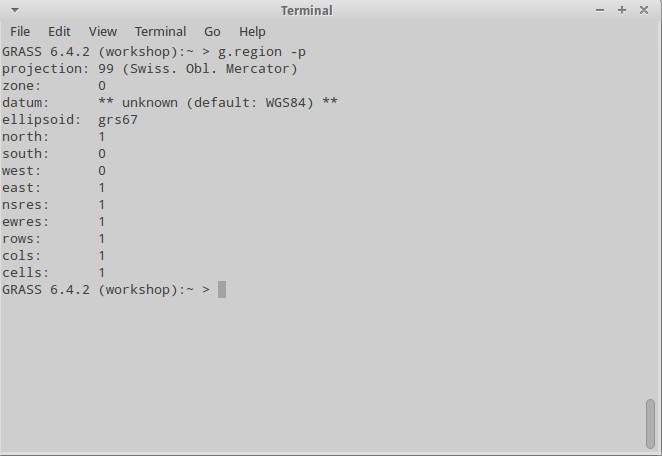This screenshot has width=662, height=456.
Task: Click the vertical scrollbar thumb
Action: pos(651,423)
